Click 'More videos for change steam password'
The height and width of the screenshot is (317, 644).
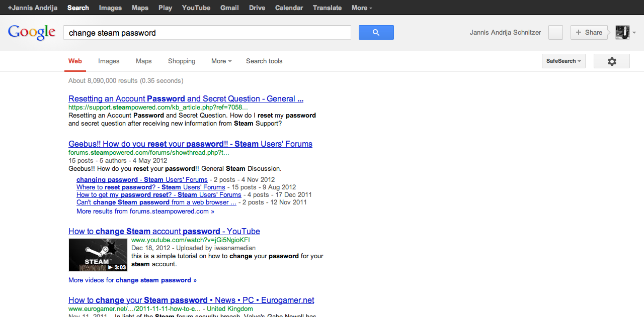click(132, 280)
